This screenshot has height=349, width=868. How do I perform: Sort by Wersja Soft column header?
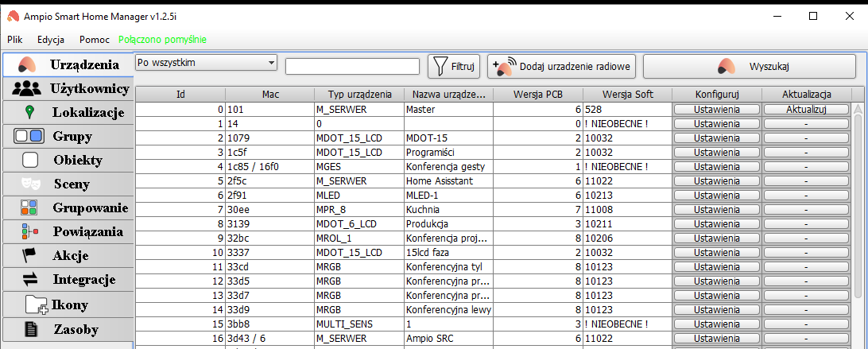(x=628, y=95)
